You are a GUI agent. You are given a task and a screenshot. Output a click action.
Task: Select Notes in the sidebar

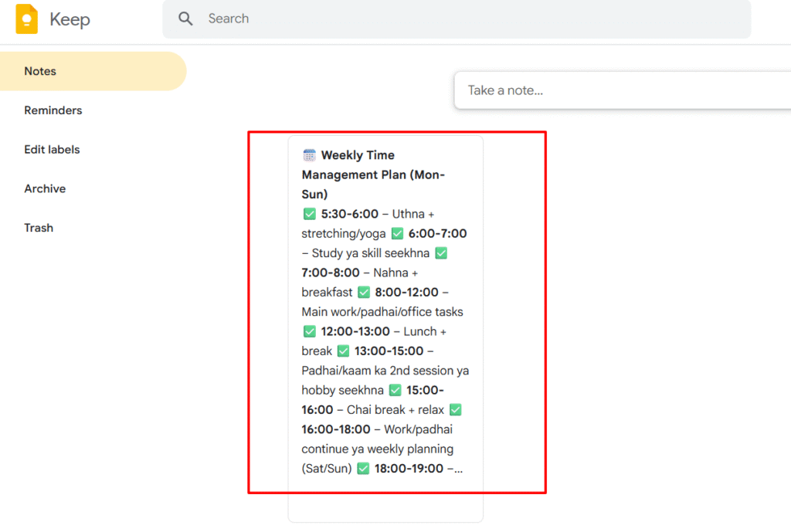pyautogui.click(x=40, y=71)
